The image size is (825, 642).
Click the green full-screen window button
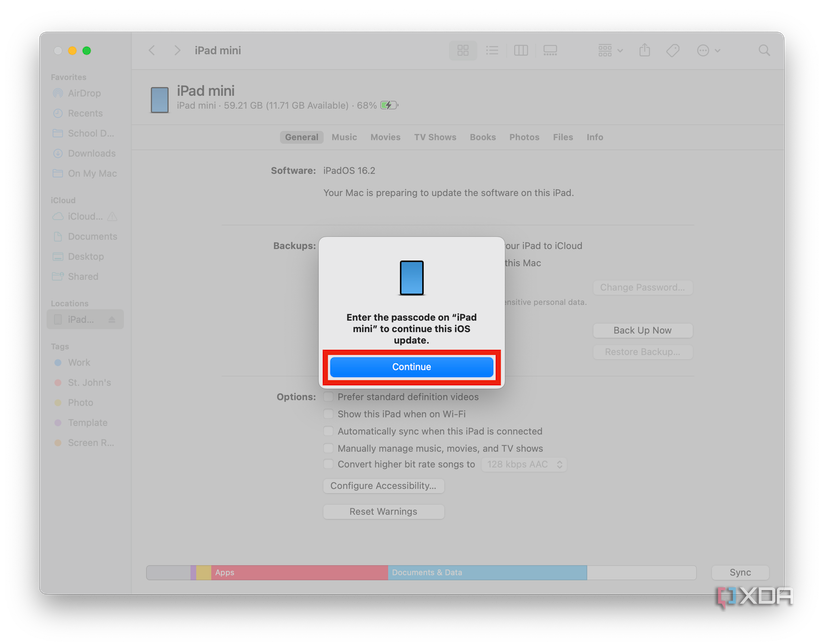(x=87, y=51)
